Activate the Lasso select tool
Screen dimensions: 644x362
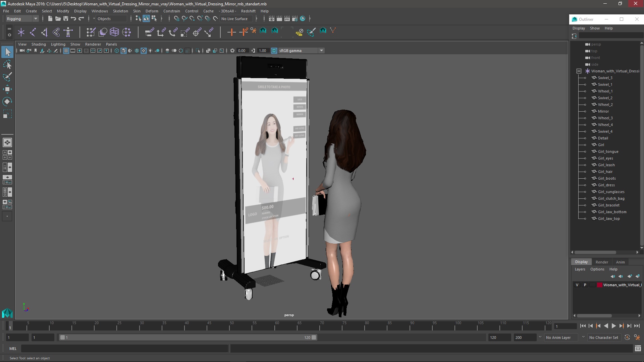coord(7,64)
